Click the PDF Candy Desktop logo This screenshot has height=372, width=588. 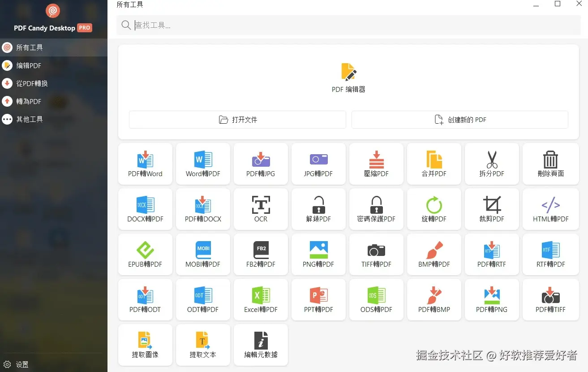pyautogui.click(x=53, y=11)
